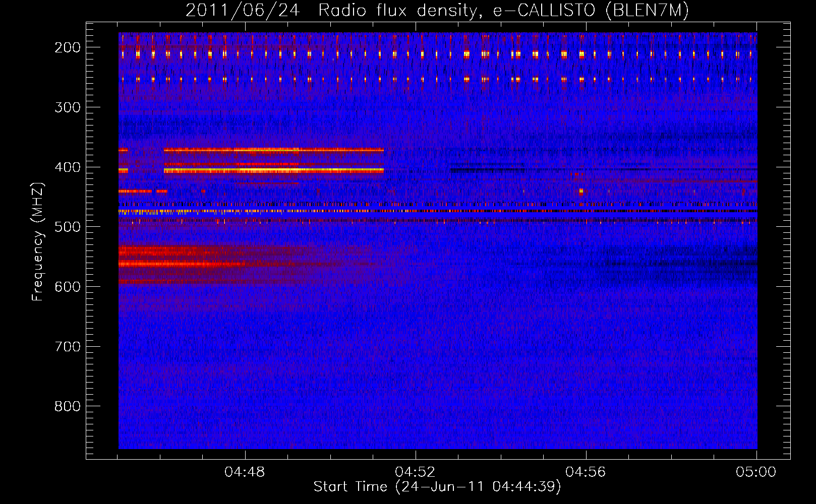Click the plot title '2011/06/24 Radio flux density'
This screenshot has height=504, width=816.
pos(437,11)
